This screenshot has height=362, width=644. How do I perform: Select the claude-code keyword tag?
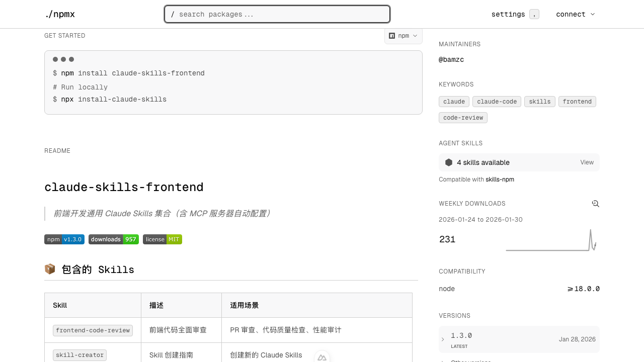pos(497,102)
